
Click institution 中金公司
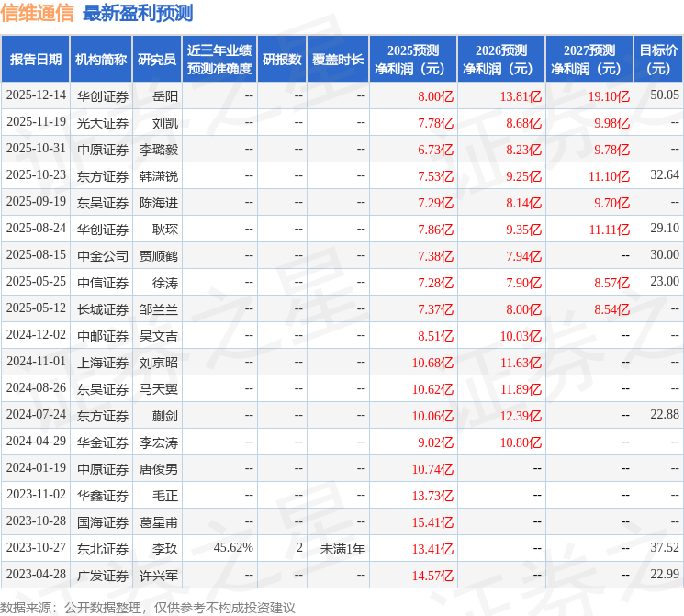[x=103, y=256]
